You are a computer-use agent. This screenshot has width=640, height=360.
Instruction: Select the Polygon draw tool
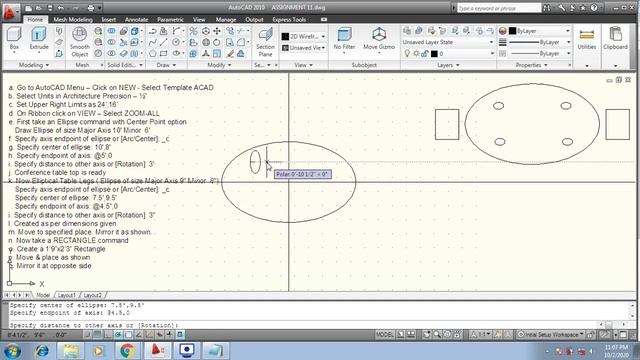pos(152,53)
